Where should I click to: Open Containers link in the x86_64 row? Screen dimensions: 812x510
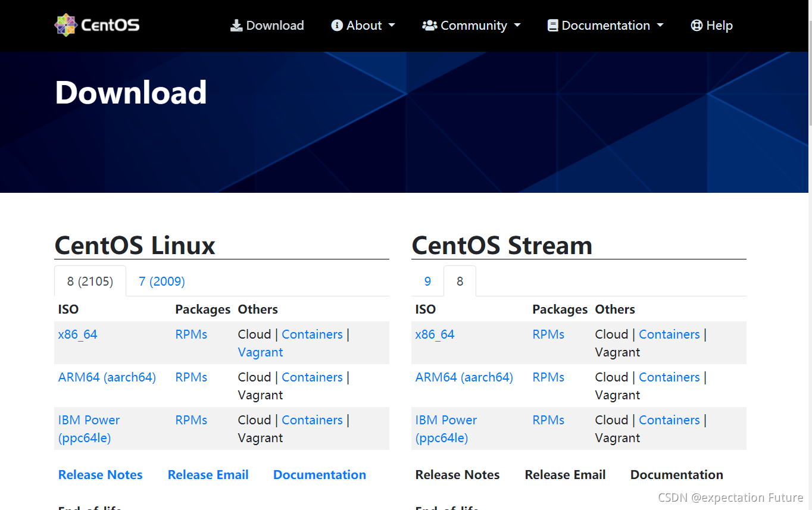point(312,334)
